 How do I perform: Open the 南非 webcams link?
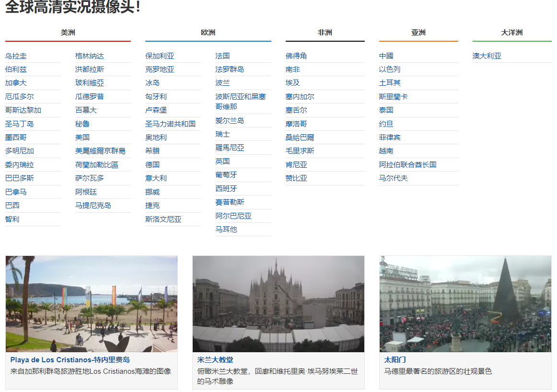tap(293, 69)
